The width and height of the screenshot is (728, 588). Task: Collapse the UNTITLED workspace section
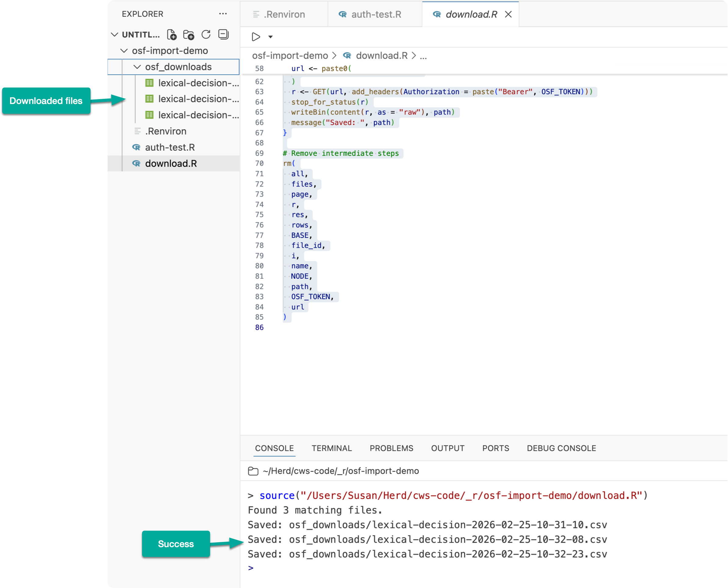click(115, 34)
